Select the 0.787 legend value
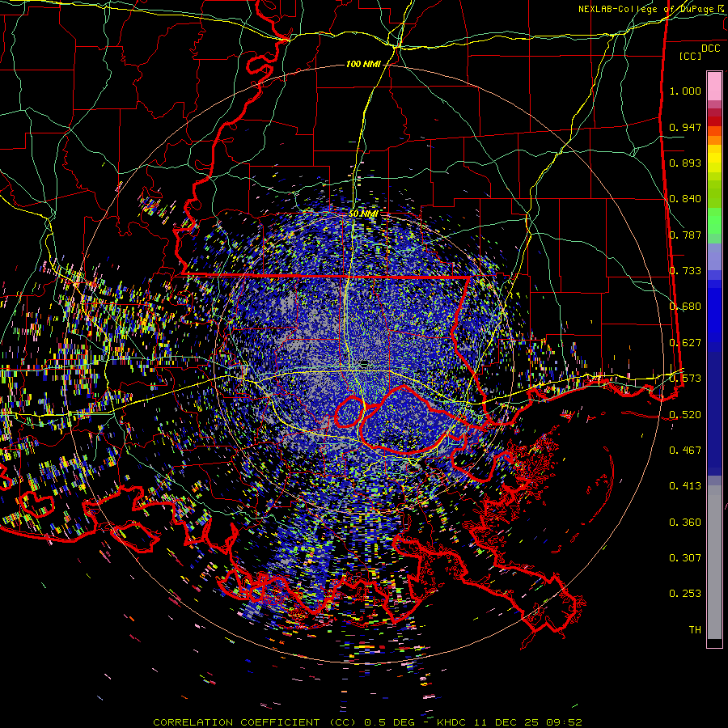This screenshot has width=728, height=728. coord(685,235)
